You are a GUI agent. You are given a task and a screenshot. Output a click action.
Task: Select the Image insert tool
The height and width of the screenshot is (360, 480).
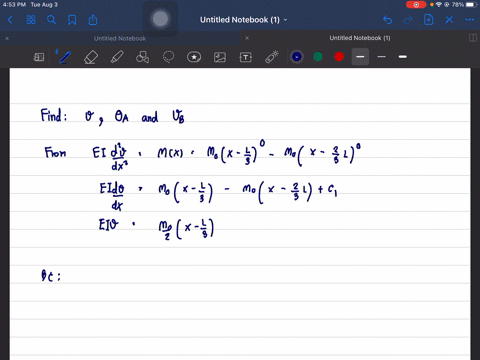(x=220, y=57)
